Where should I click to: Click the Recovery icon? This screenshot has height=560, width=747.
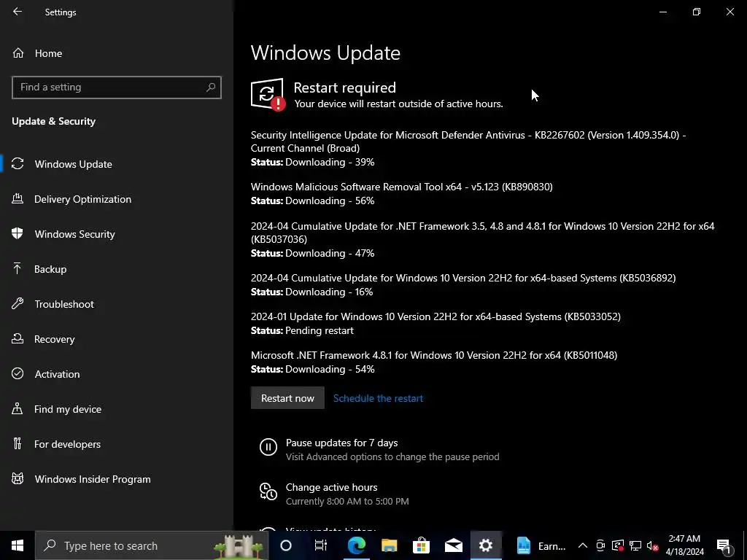coord(18,338)
